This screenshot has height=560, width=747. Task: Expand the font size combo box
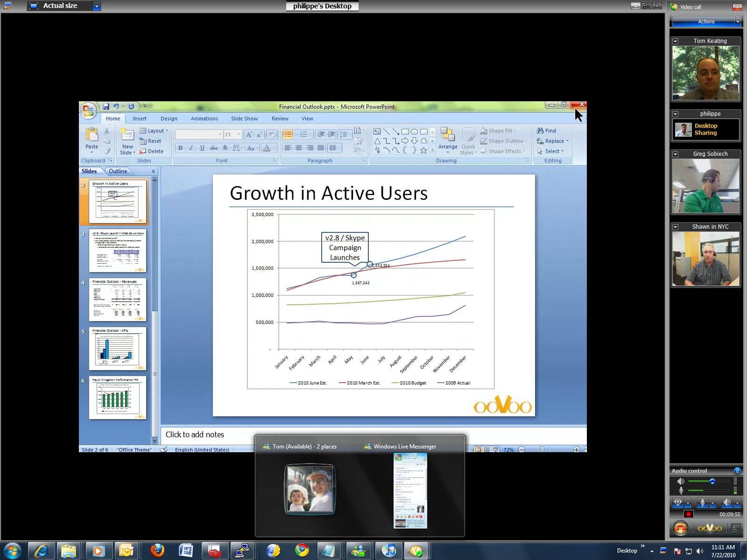coord(239,134)
